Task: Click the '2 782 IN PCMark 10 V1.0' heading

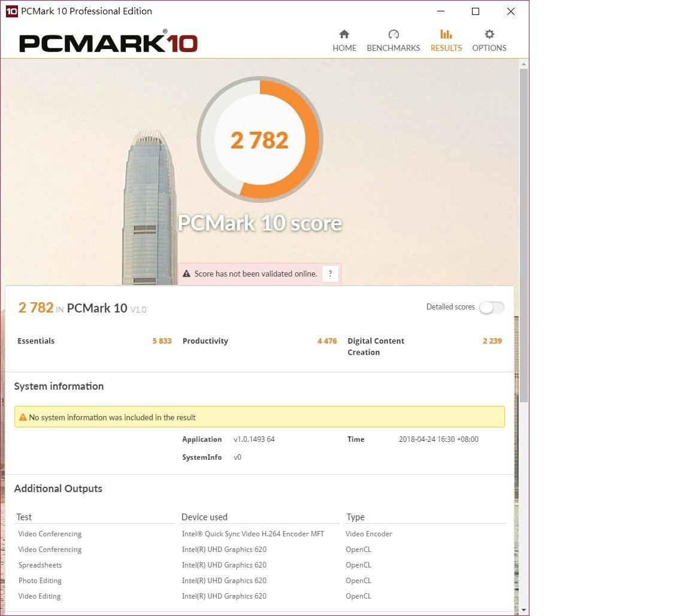Action: pos(82,308)
